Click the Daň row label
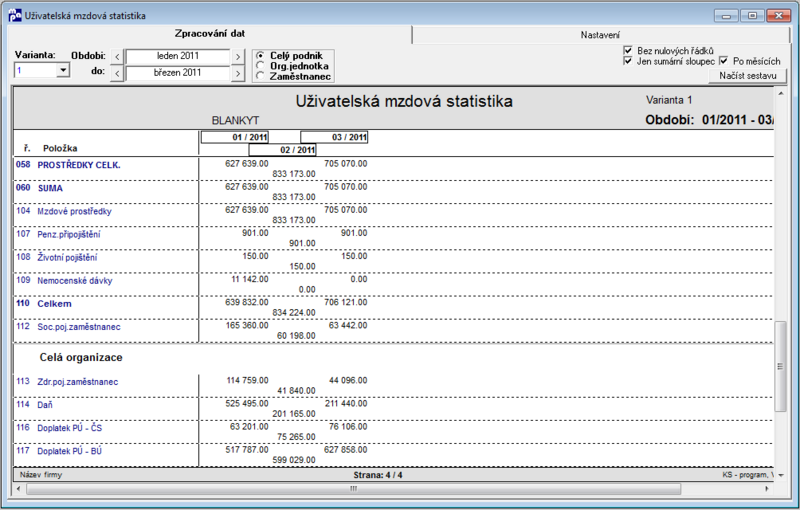The image size is (800, 510). [x=45, y=405]
